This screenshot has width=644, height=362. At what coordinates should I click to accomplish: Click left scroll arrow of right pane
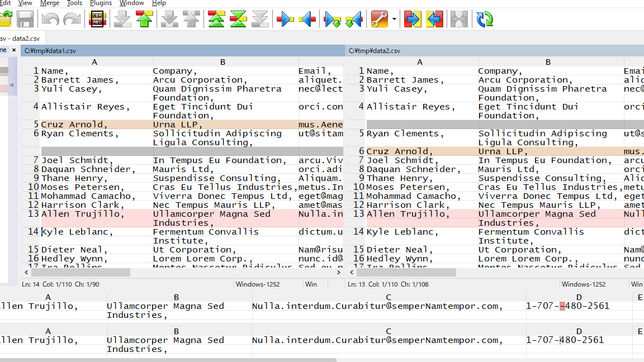pos(352,272)
